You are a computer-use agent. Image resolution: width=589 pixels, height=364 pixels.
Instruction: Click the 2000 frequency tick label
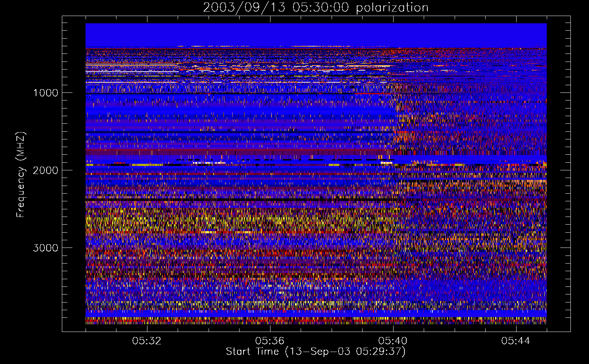[x=46, y=170]
